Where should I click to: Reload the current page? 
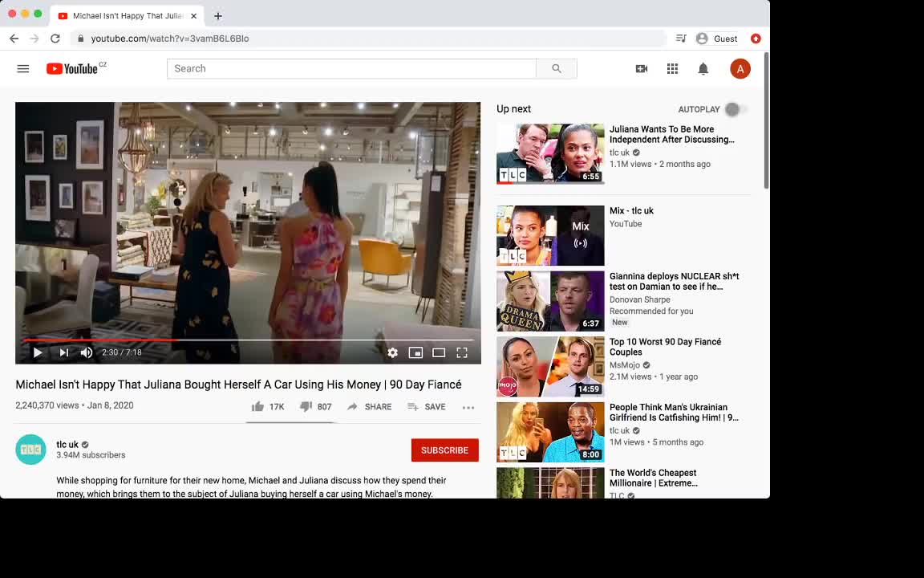55,39
